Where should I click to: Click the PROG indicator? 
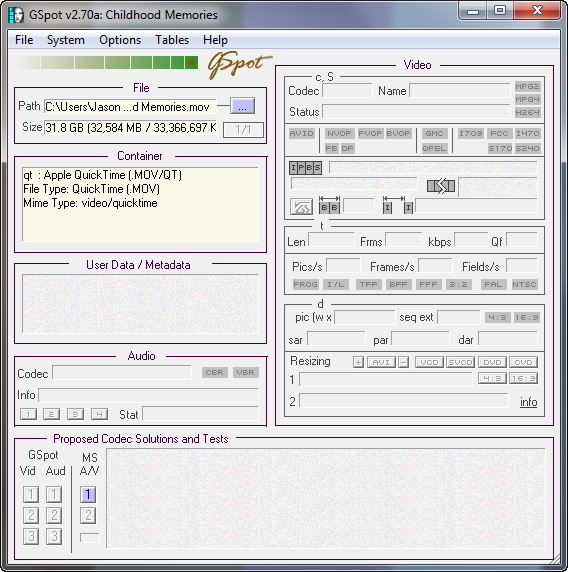click(306, 284)
